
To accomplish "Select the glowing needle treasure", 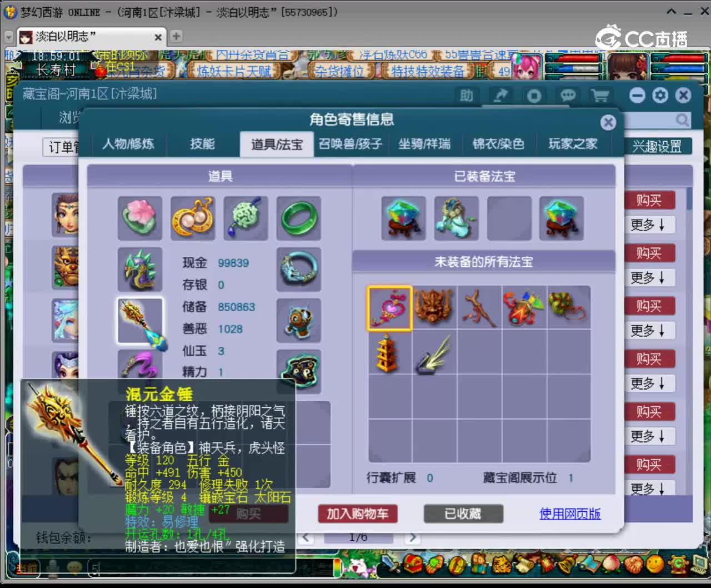I will (434, 352).
